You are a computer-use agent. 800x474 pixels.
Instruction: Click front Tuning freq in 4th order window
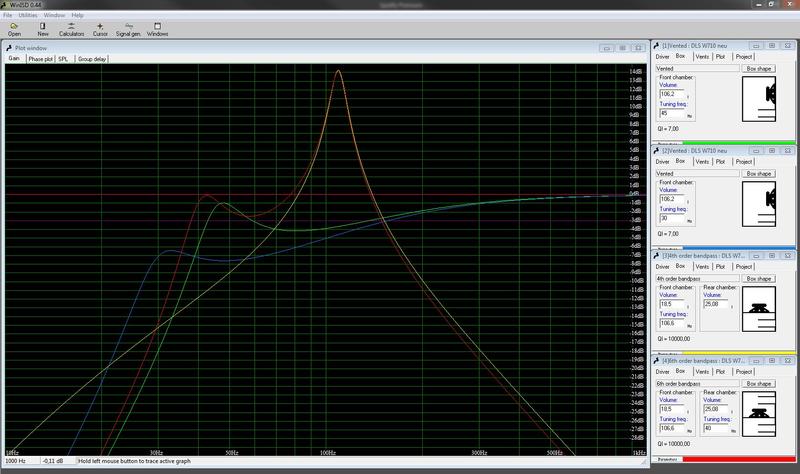click(672, 323)
